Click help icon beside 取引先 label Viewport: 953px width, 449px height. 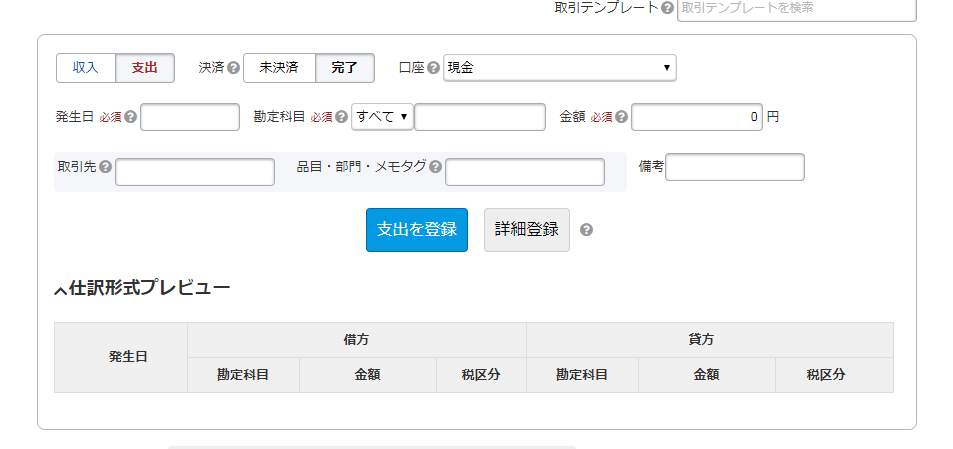coord(106,167)
